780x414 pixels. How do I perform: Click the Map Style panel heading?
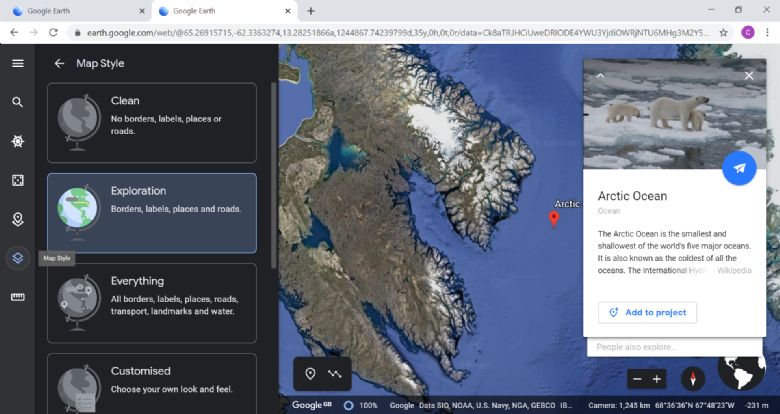point(100,63)
